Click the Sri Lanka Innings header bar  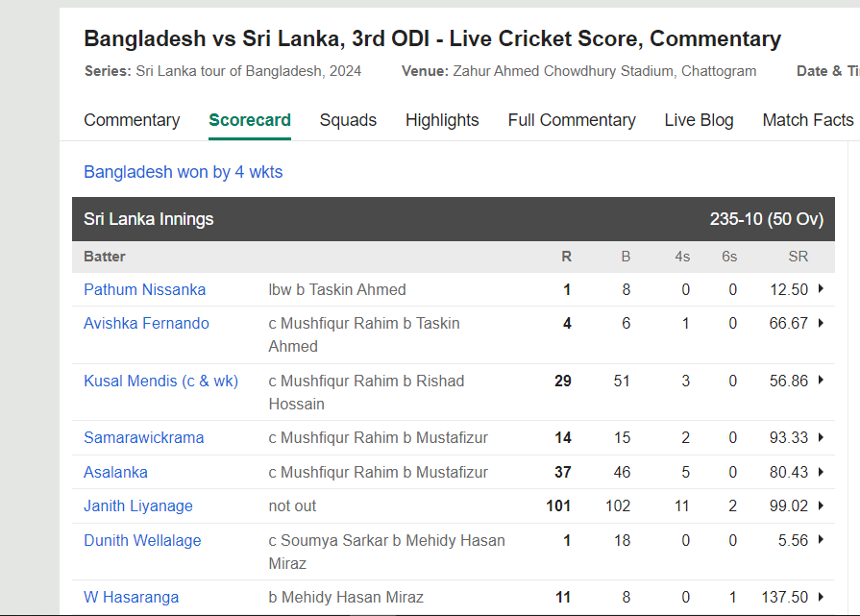pos(453,219)
